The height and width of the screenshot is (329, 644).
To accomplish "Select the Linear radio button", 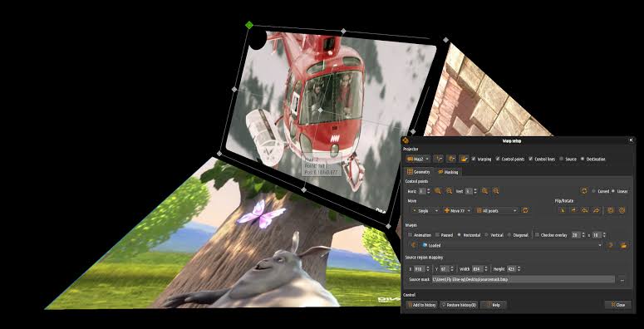I will [613, 191].
